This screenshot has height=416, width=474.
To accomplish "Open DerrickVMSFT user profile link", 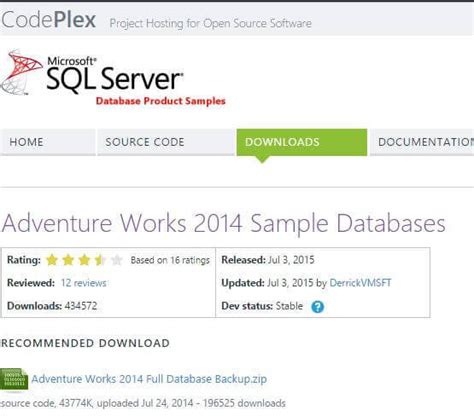I will tap(360, 283).
